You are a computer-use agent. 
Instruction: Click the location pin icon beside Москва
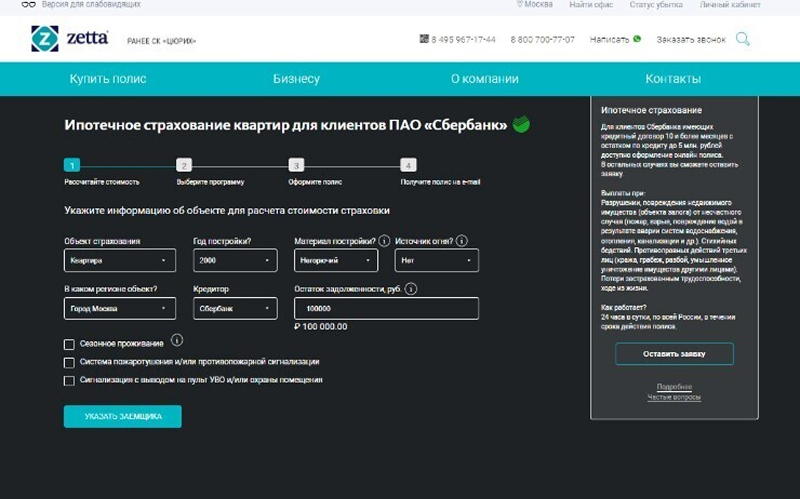pyautogui.click(x=519, y=4)
